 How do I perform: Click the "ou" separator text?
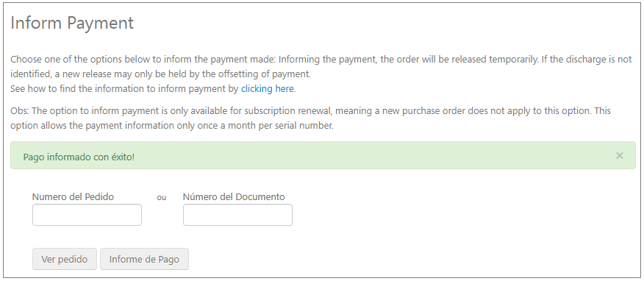(x=162, y=198)
